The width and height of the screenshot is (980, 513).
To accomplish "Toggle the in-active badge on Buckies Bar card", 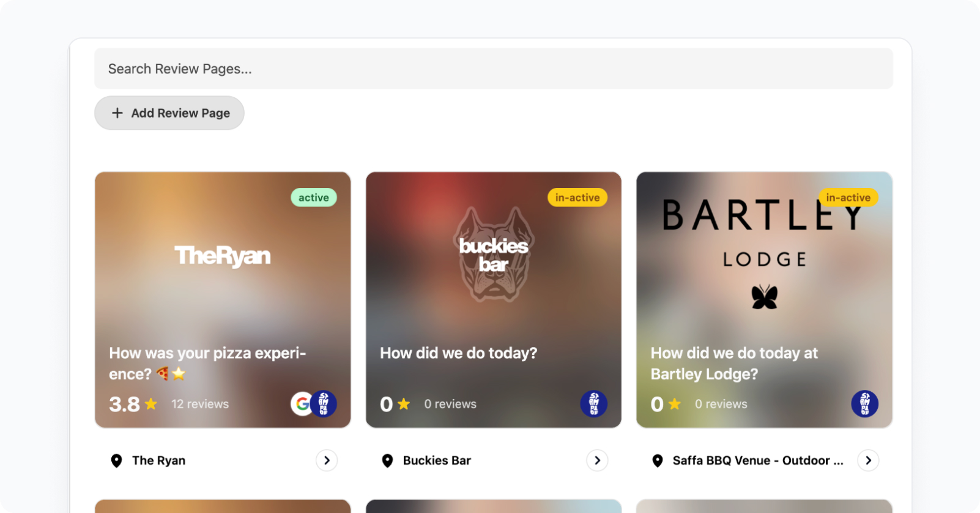I will point(577,198).
